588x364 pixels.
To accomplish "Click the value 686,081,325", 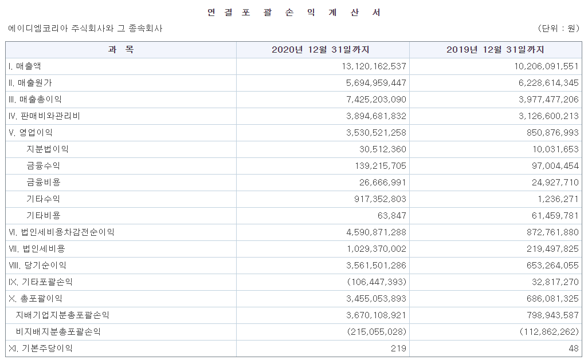I will coord(552,298).
